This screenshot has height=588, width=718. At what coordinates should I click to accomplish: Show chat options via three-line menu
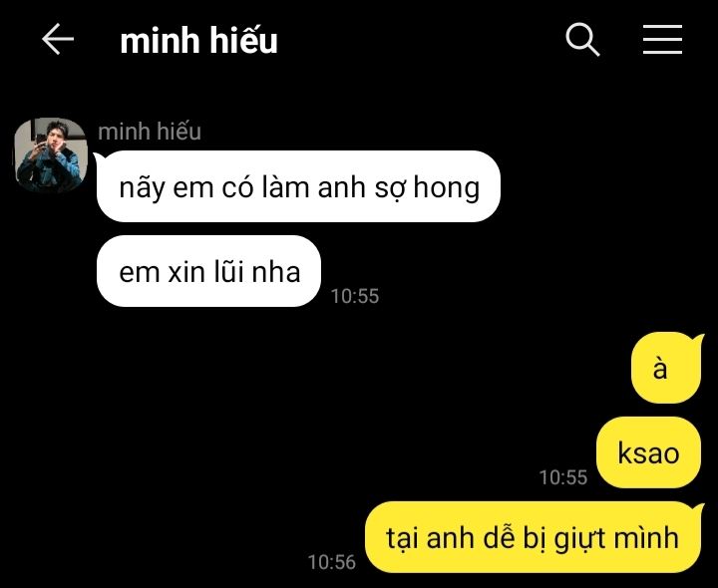click(x=662, y=39)
